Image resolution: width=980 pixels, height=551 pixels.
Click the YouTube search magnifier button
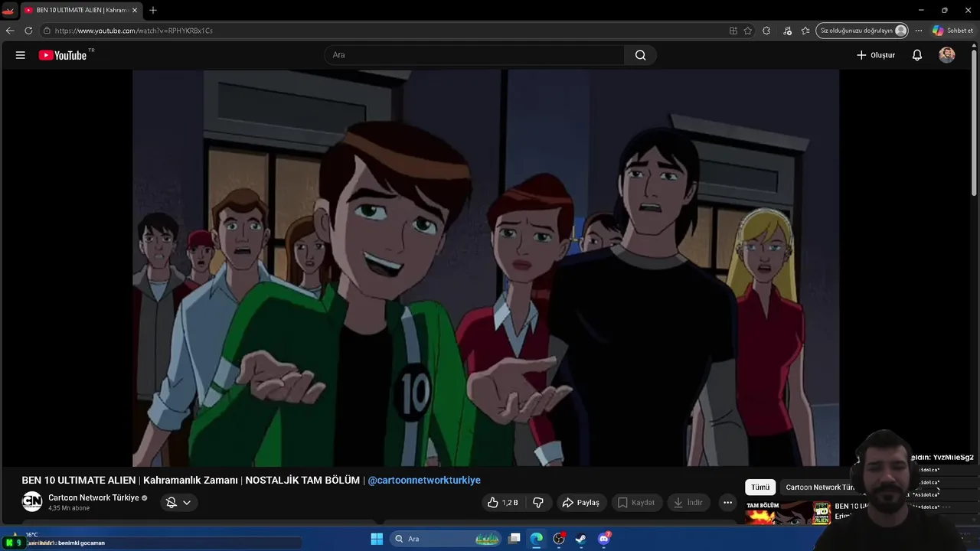point(641,55)
